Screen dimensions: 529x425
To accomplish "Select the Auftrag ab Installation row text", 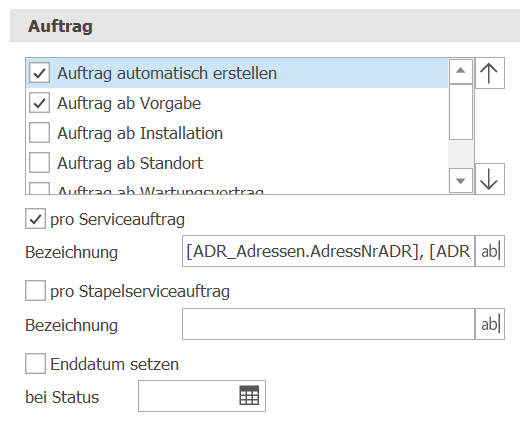I will click(x=140, y=133).
